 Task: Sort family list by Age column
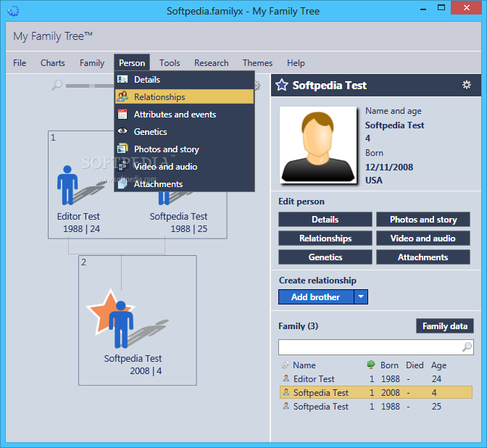(x=438, y=365)
